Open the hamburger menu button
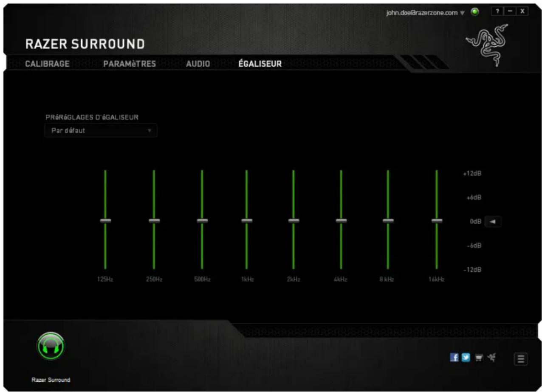 pyautogui.click(x=521, y=359)
